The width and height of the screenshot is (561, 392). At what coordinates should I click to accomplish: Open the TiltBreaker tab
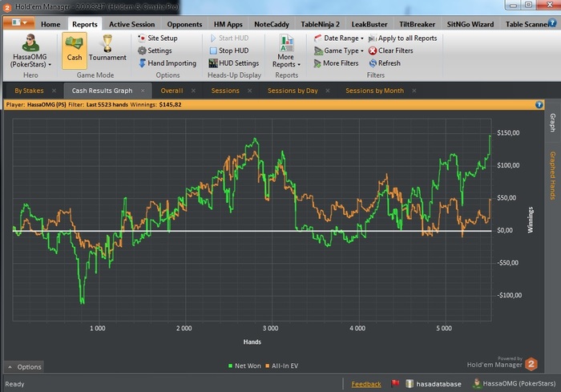(418, 24)
